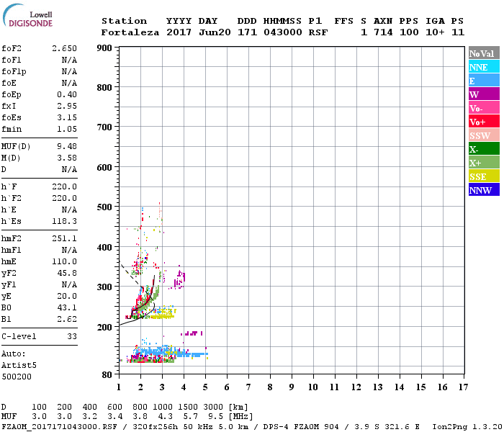Viewport: 504px width, 432px height.
Task: Click the IGA value 10+
Action: click(435, 32)
